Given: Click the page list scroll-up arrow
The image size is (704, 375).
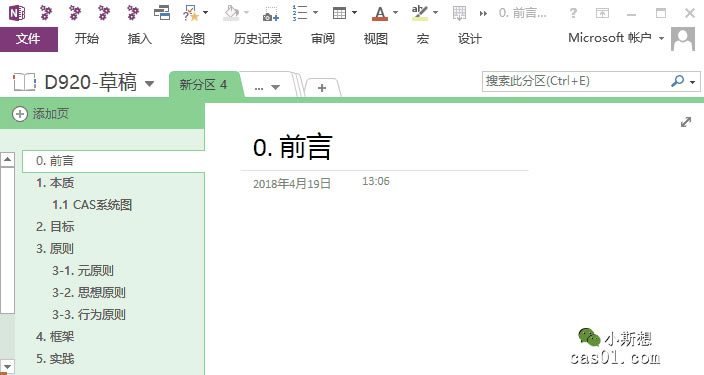Looking at the screenshot, I should click(7, 159).
